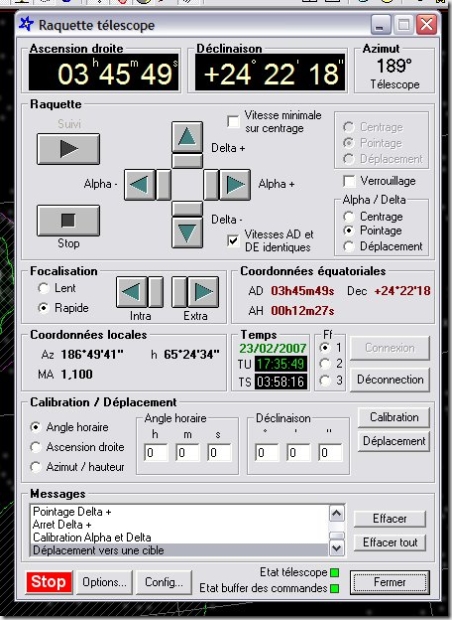452x620 pixels.
Task: Enable Vitesse minimale sur centrage checkbox
Action: (233, 121)
